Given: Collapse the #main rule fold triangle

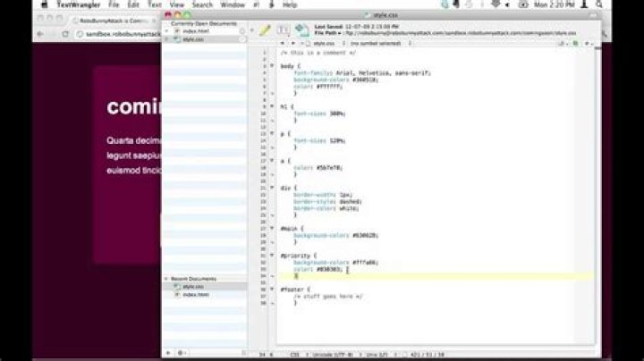Looking at the screenshot, I should (x=272, y=228).
